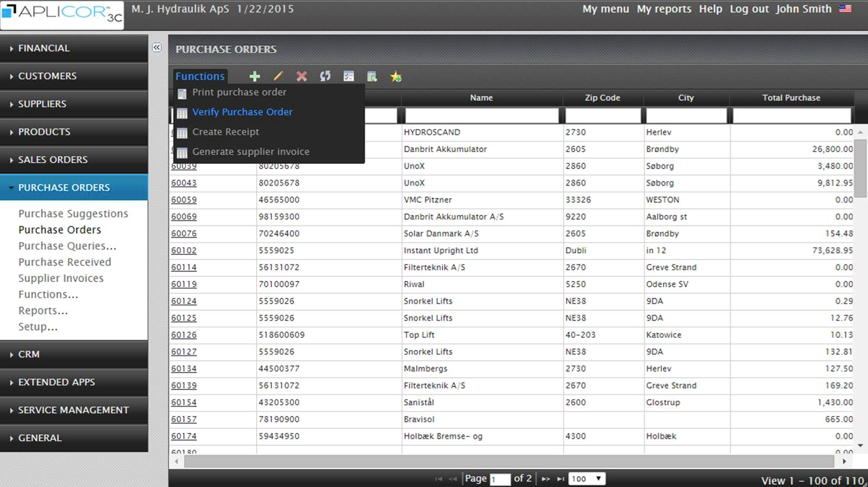Viewport: 868px width, 487px height.
Task: Collapse the PURCHASE ORDERS section
Action: click(73, 187)
